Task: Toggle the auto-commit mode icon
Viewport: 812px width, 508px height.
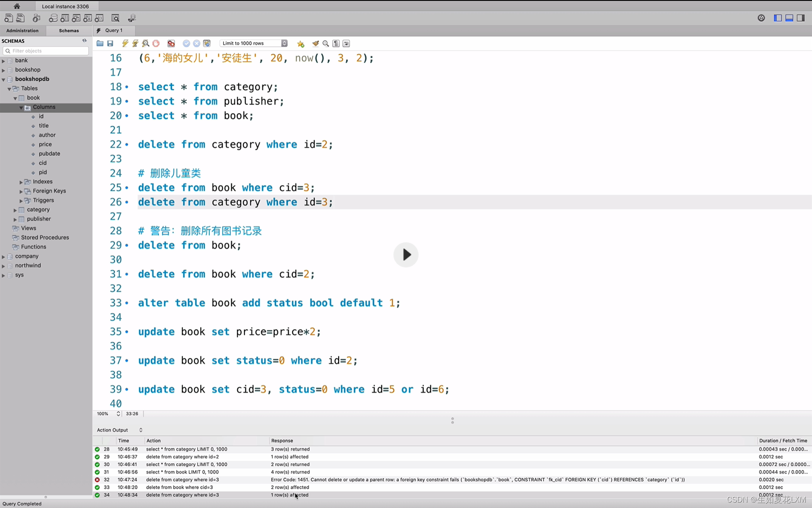Action: pos(207,44)
